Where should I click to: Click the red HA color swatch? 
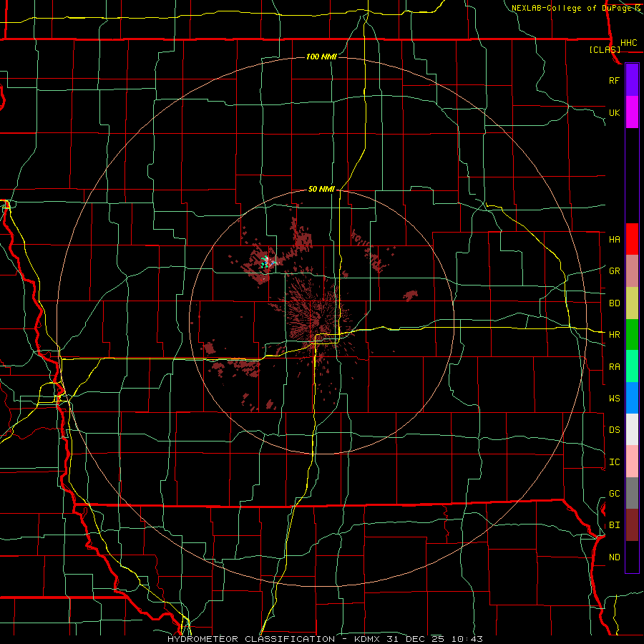tap(632, 239)
